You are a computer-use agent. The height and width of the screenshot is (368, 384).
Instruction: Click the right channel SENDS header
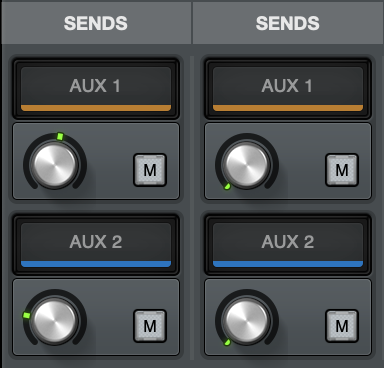(x=288, y=23)
